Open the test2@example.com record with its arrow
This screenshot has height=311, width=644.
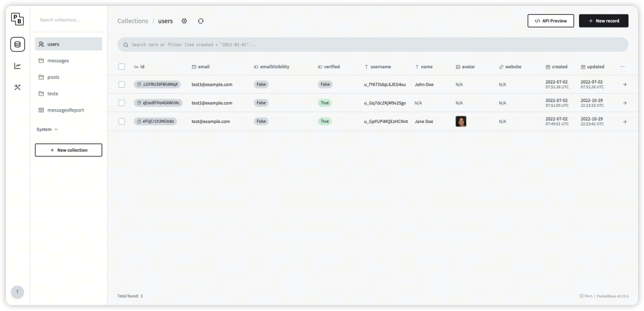click(624, 103)
